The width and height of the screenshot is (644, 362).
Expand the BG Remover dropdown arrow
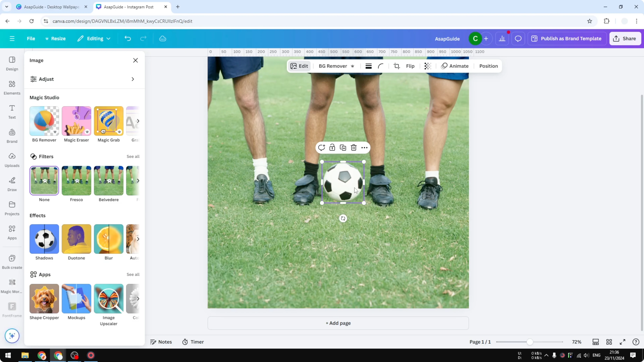[x=353, y=66]
